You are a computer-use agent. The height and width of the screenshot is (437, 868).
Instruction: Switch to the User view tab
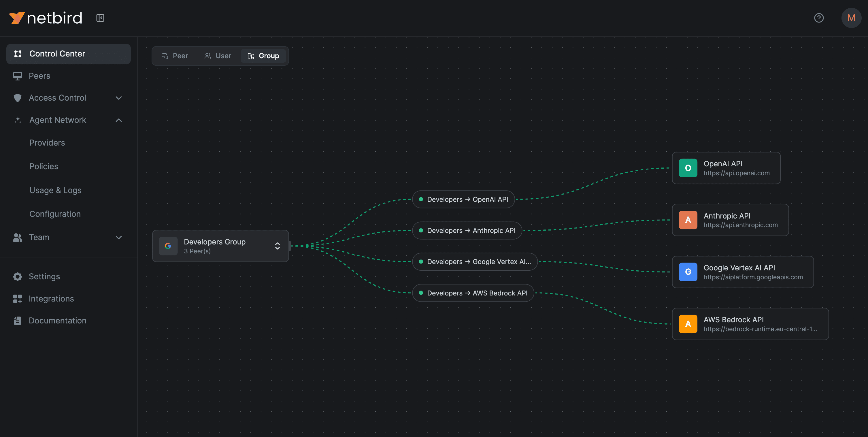pos(218,56)
